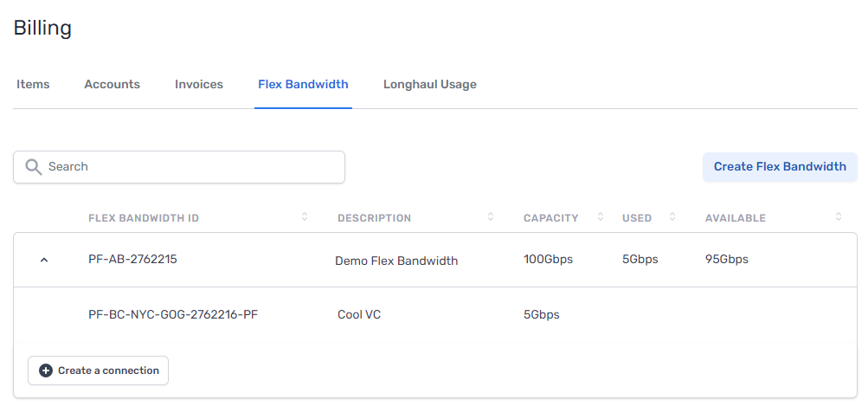
Task: Sort by Description column arrows
Action: click(491, 217)
